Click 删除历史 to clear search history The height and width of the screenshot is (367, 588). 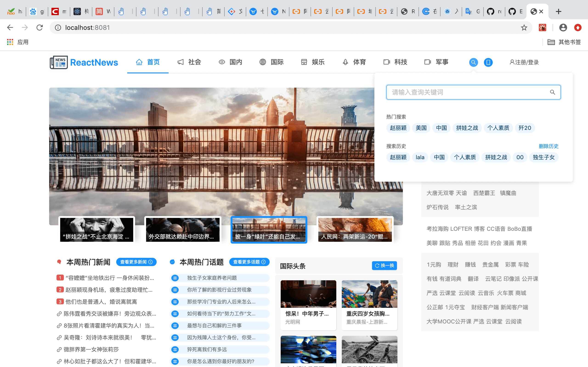[x=548, y=146]
